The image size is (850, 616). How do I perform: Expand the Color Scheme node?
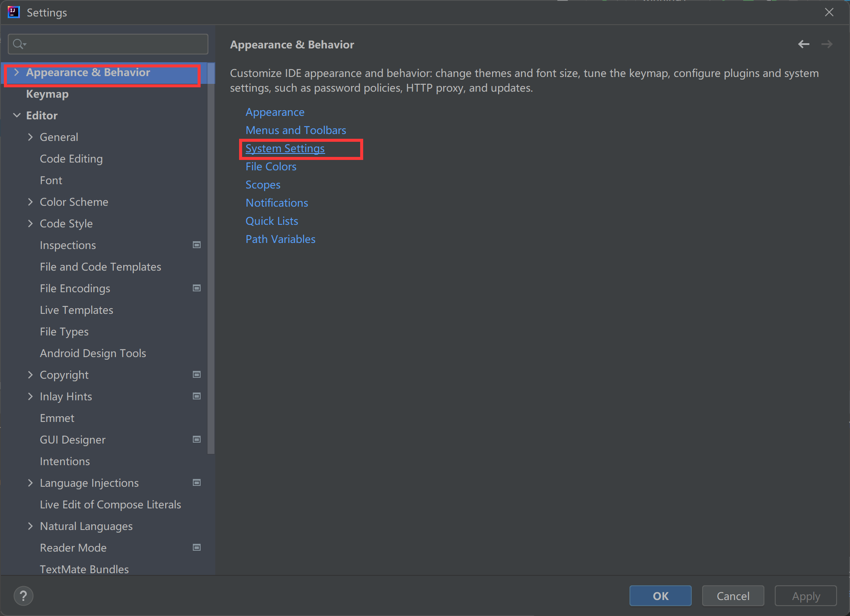(30, 202)
